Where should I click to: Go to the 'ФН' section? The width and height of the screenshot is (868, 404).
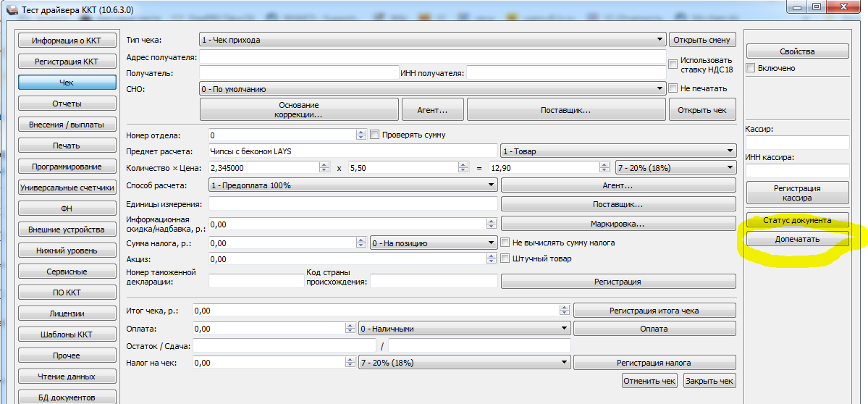[67, 209]
